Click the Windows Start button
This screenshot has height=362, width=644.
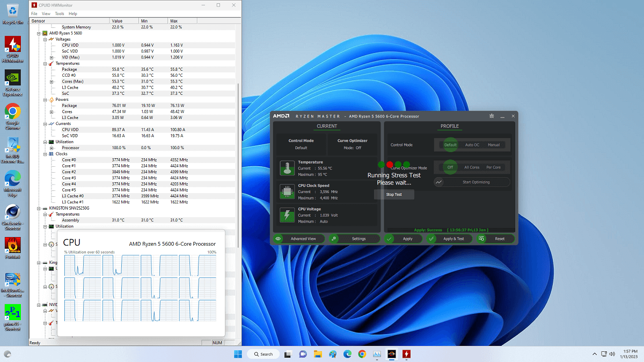(x=238, y=354)
